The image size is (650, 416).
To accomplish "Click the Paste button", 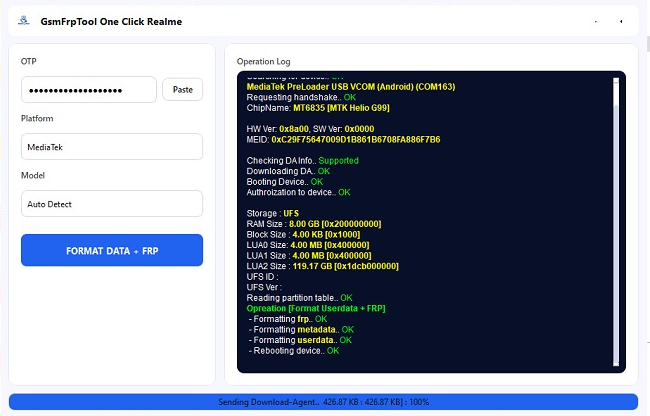I will click(182, 89).
